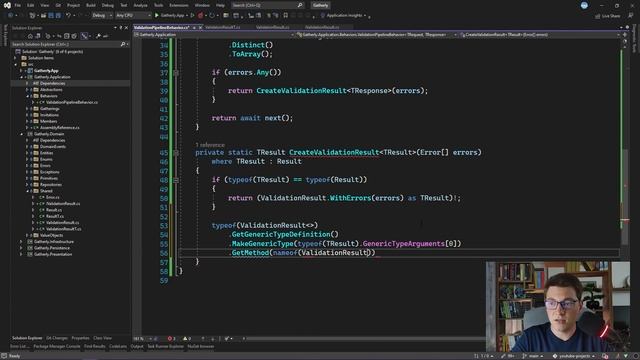The height and width of the screenshot is (360, 640).
Task: Click the account avatar in title bar
Action: point(584,5)
